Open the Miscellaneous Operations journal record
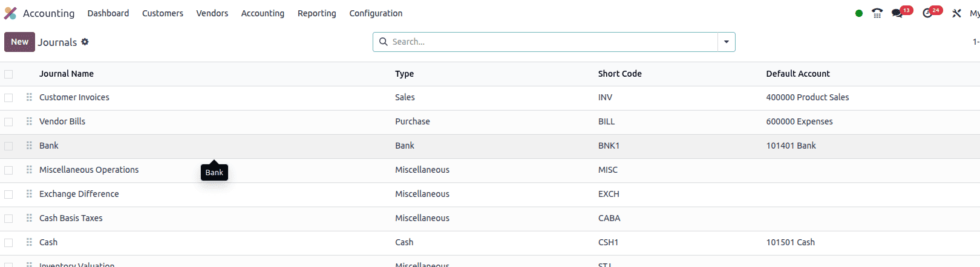Screen dimensions: 980x267 click(89, 170)
